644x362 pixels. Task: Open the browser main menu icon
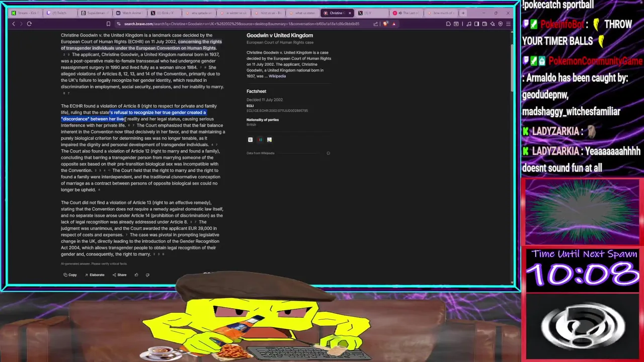pos(508,24)
